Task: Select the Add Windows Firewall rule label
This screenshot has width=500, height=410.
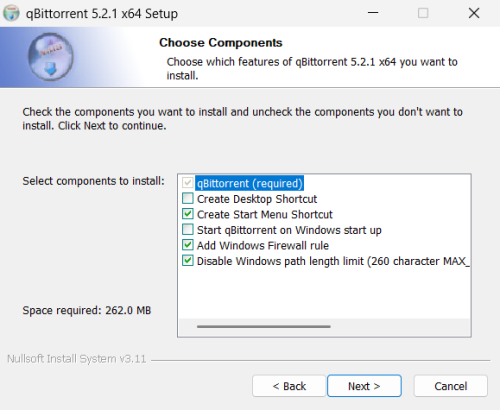Action: (263, 246)
